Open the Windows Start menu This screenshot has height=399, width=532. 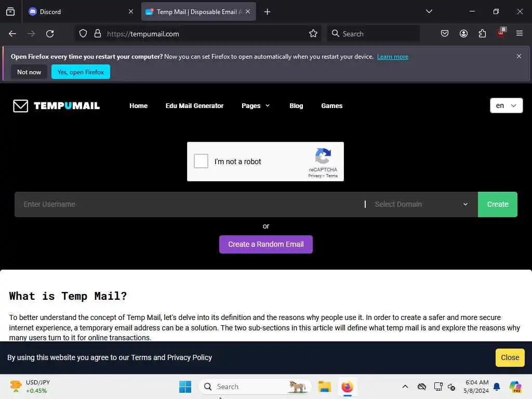tap(185, 387)
